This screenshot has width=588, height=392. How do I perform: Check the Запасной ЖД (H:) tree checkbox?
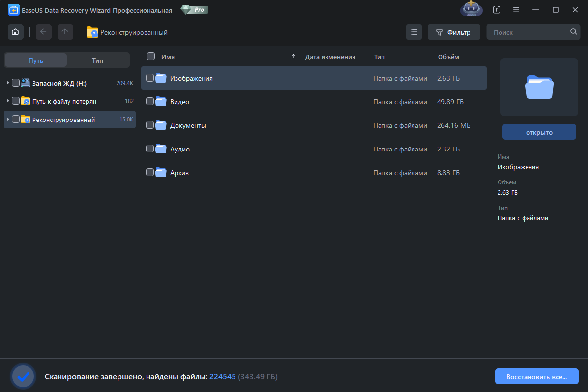click(16, 83)
